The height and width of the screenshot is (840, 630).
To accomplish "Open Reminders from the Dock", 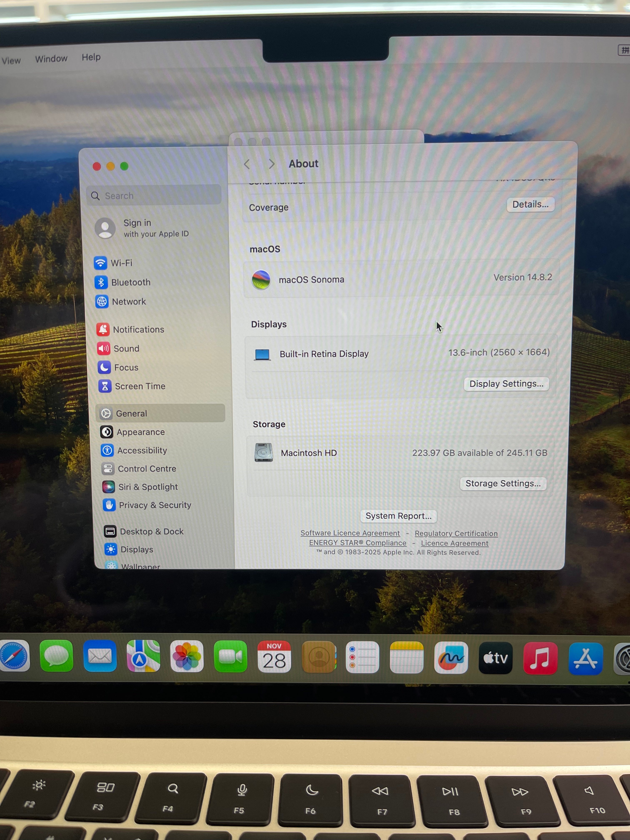I will click(362, 657).
